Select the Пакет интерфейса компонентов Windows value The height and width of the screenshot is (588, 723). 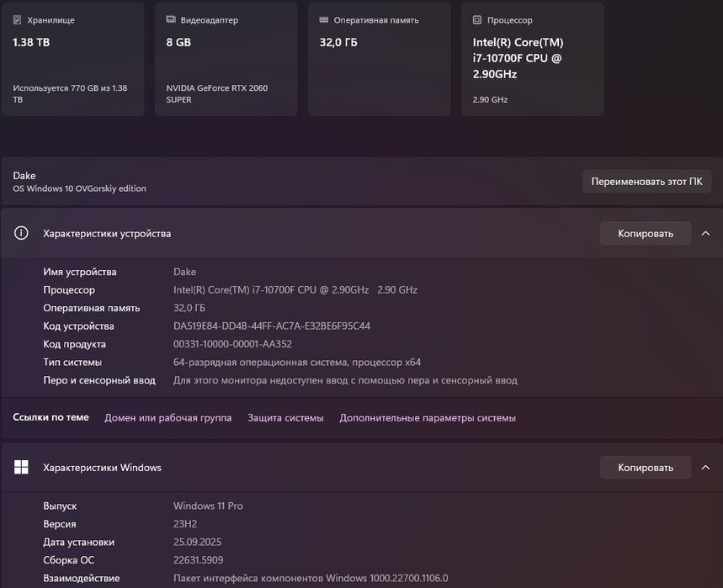[311, 578]
